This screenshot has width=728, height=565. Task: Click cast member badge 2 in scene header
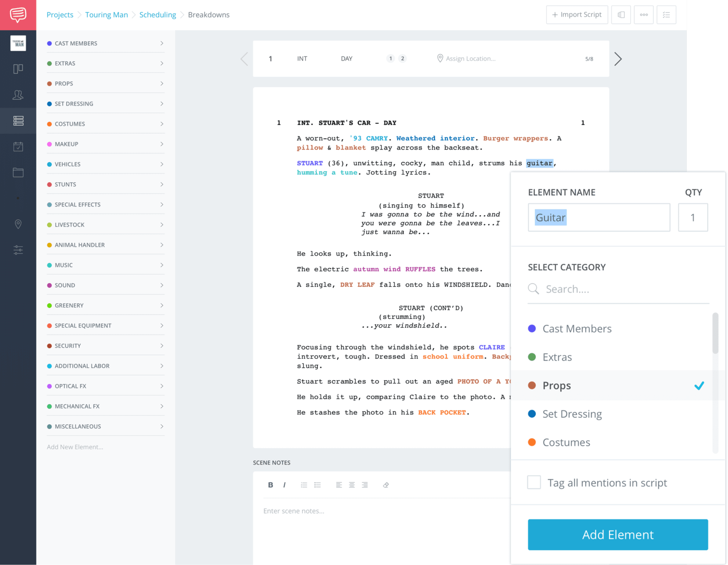point(402,59)
